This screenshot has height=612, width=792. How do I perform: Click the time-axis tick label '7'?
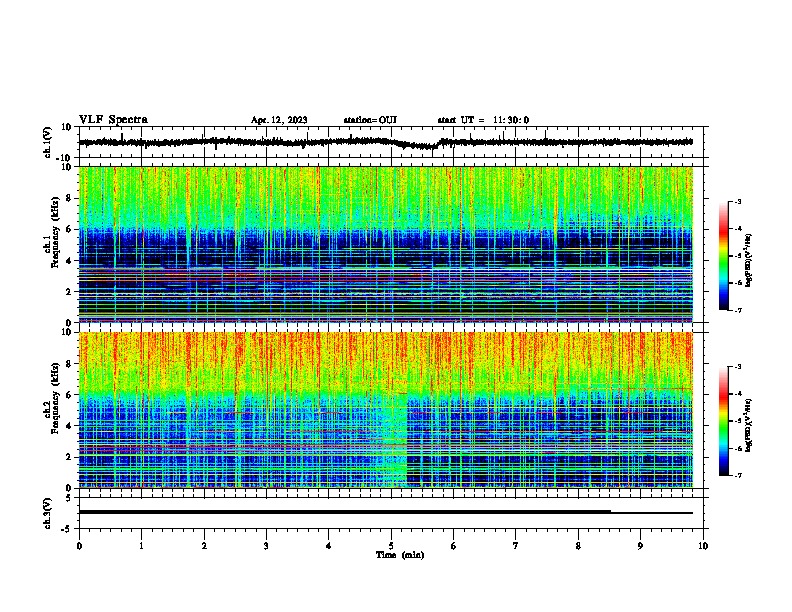pos(516,546)
